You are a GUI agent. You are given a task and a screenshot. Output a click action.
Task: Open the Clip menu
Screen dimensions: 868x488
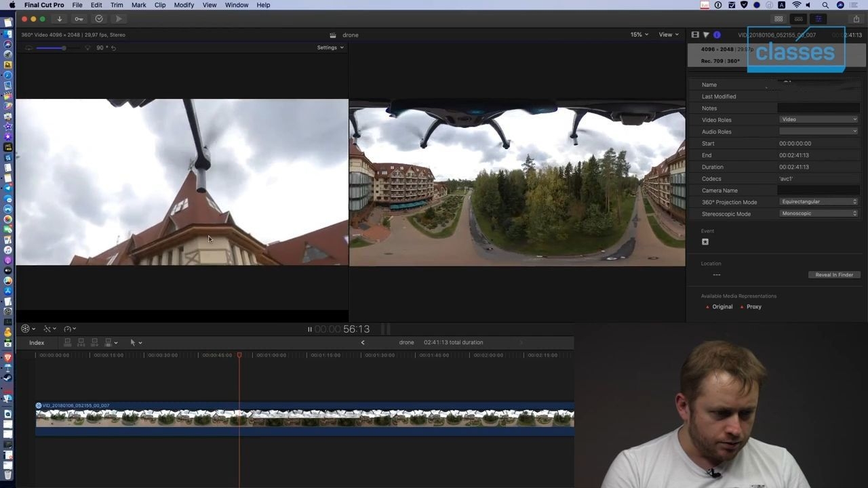160,5
